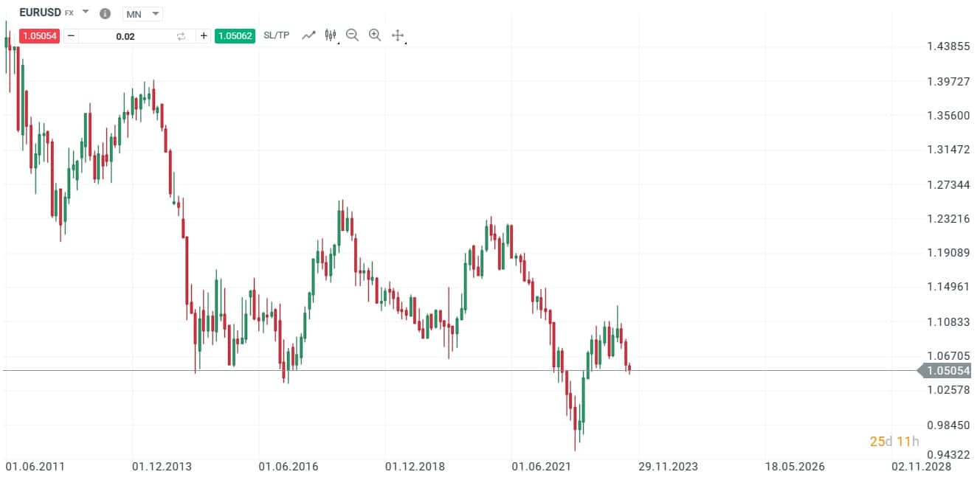The image size is (980, 480).
Task: Select the EURUSD tab label
Action: (39, 13)
